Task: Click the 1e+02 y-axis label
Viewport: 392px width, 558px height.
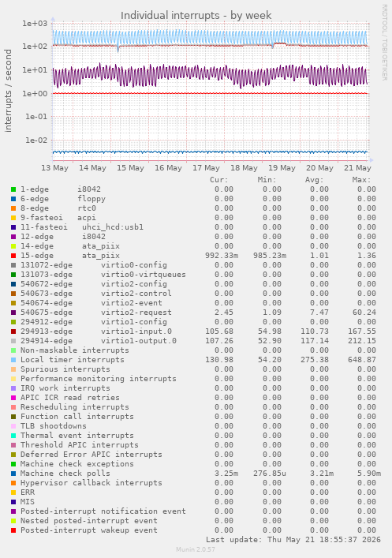Action: [35, 47]
